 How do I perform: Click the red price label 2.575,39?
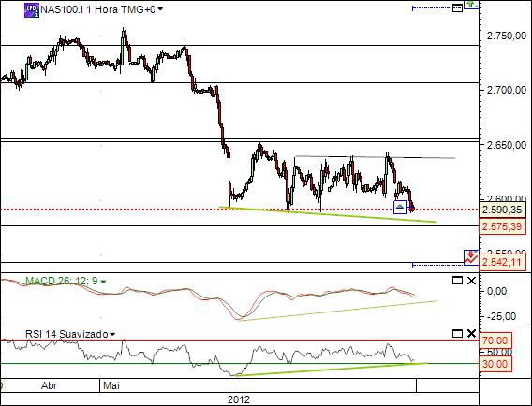pyautogui.click(x=502, y=226)
